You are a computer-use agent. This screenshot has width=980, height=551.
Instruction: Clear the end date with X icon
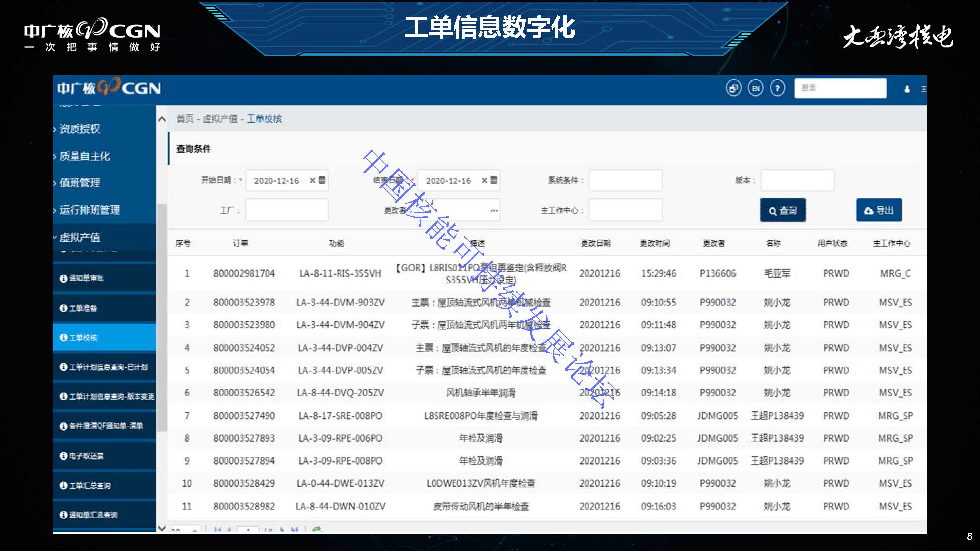tap(484, 180)
